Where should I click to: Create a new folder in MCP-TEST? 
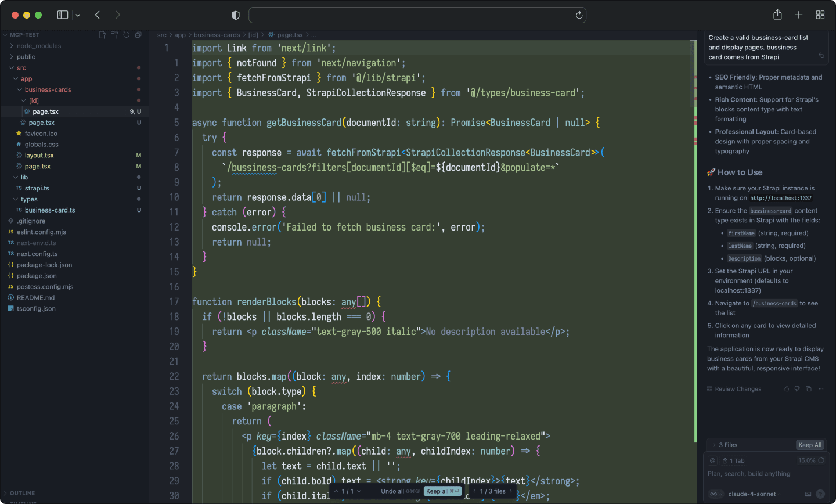[114, 35]
